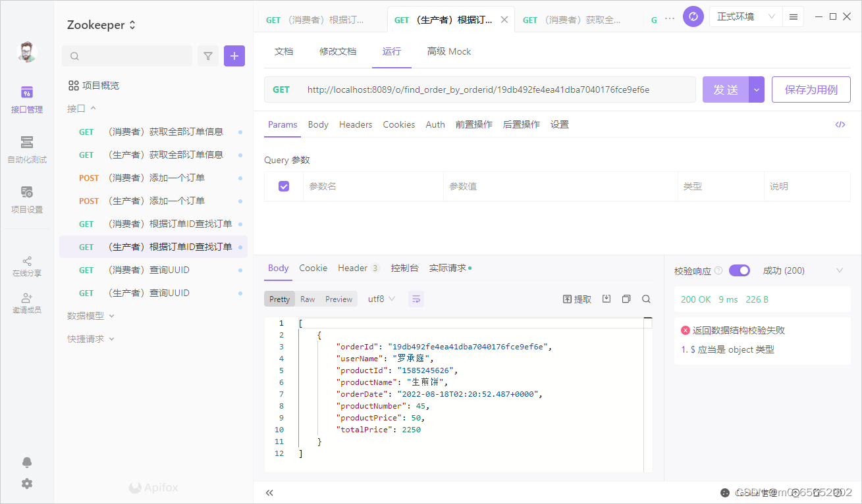
Task: Open the 前置操作 tab
Action: tap(474, 124)
